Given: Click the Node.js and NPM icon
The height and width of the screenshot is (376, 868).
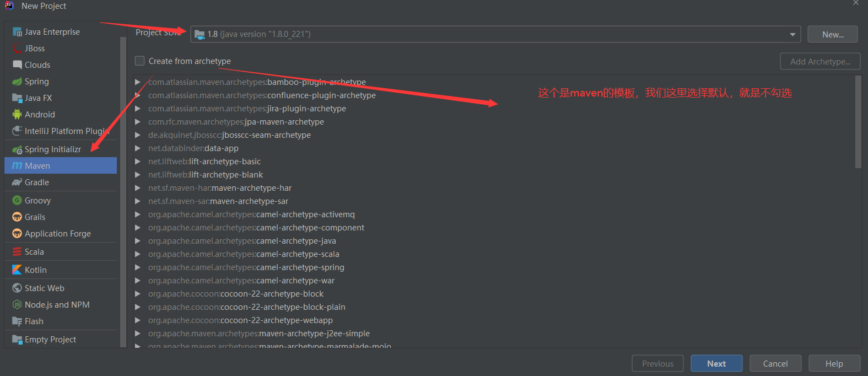Looking at the screenshot, I should pyautogui.click(x=17, y=305).
